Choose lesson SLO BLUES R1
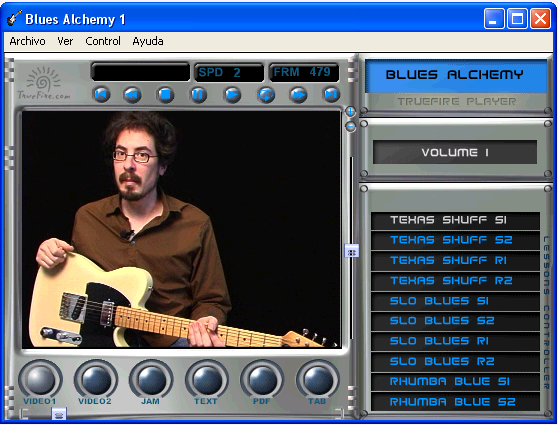This screenshot has height=425, width=558. tap(455, 341)
